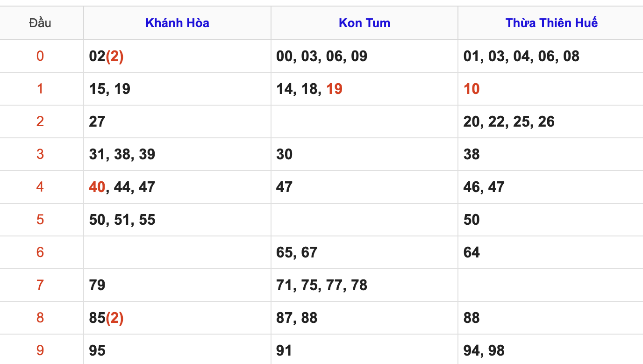643x364 pixels.
Task: Click the "65, 67" Kon Tum cell
Action: tap(297, 252)
